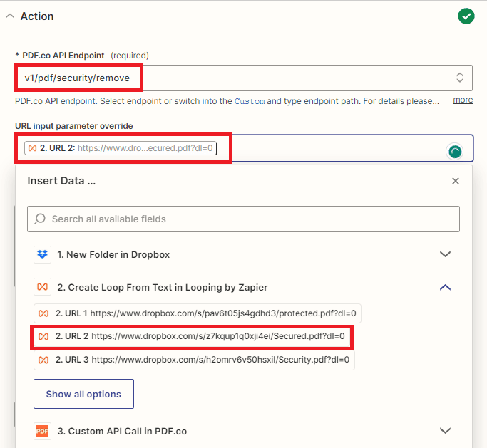
Task: Click the 'more' link below the endpoint field
Action: pyautogui.click(x=463, y=100)
